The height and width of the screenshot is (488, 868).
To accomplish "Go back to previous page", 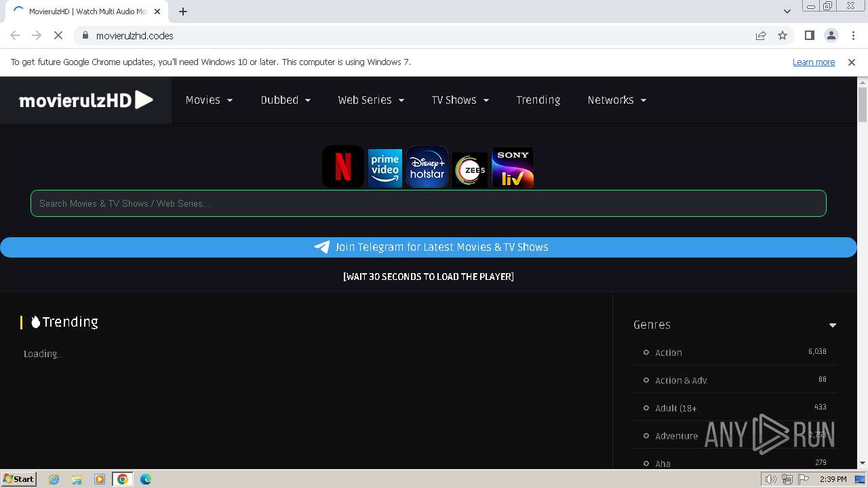I will click(x=15, y=35).
